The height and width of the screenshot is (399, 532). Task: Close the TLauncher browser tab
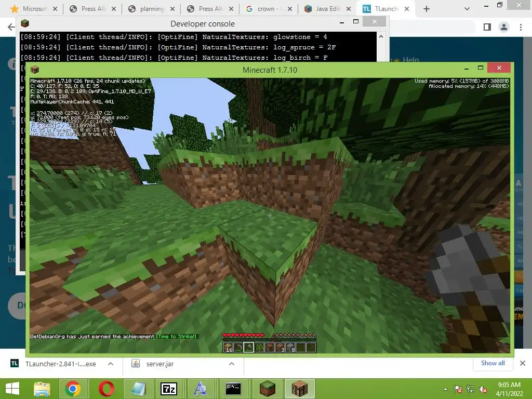point(407,9)
